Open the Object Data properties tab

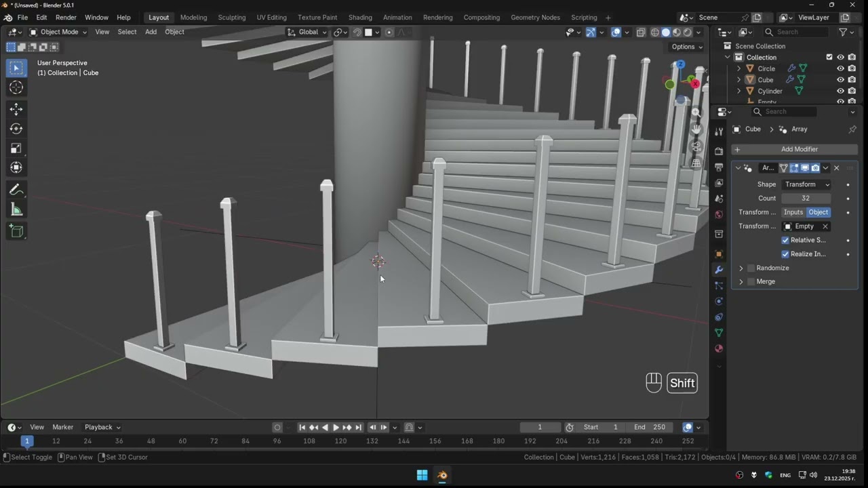719,333
